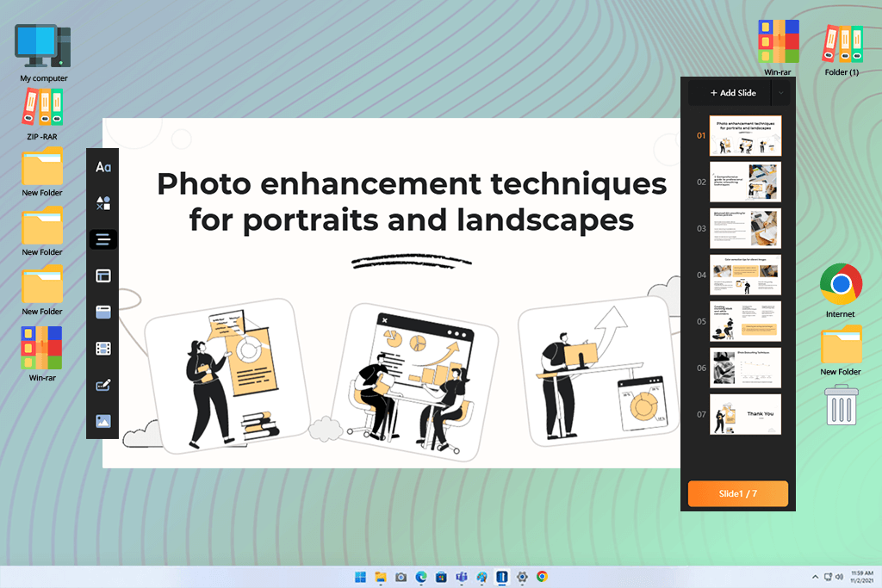Select the card/header block tool

click(103, 312)
